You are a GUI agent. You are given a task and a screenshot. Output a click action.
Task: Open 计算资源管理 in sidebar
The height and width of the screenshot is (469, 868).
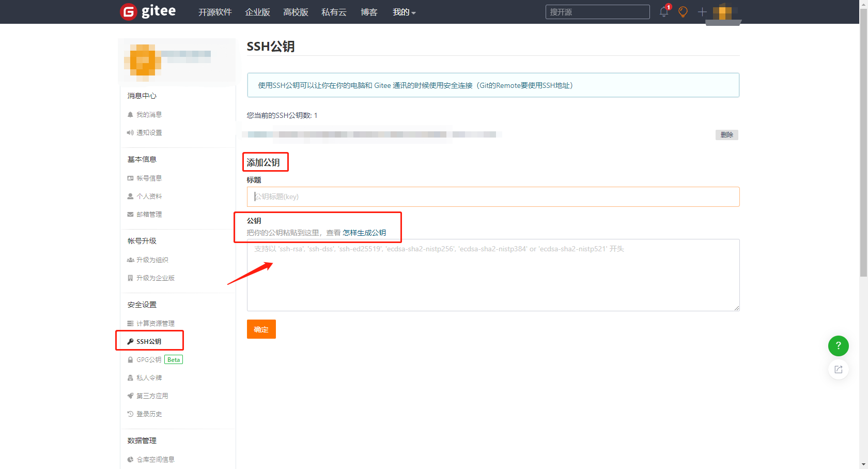(x=150, y=324)
